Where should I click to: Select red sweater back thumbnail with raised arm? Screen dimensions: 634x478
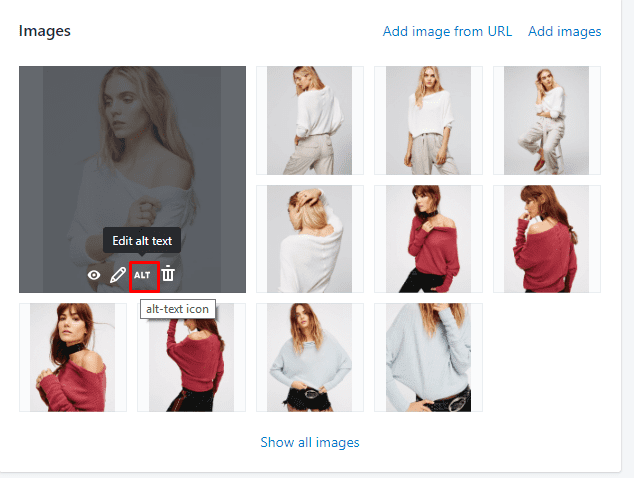(x=191, y=357)
